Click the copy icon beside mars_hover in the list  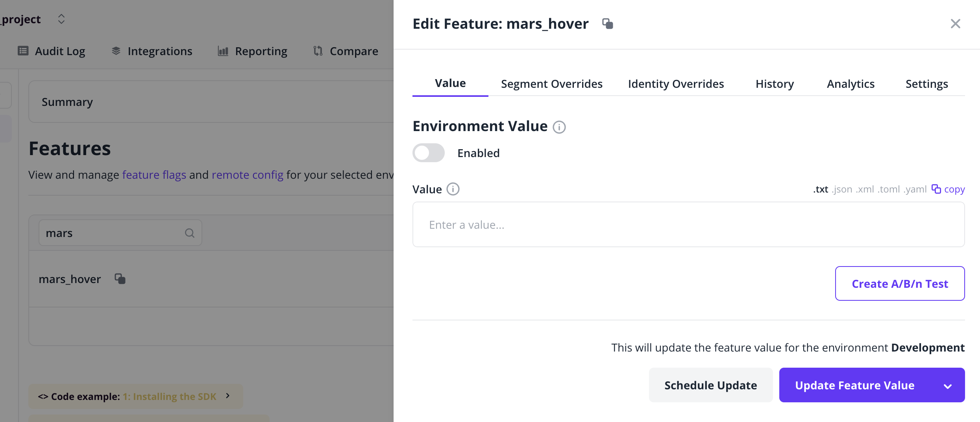pos(120,278)
